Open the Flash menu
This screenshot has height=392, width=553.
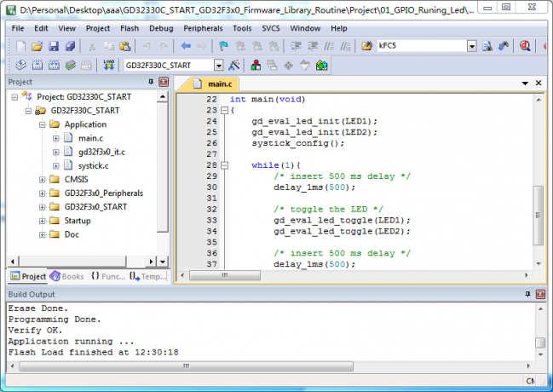click(130, 28)
